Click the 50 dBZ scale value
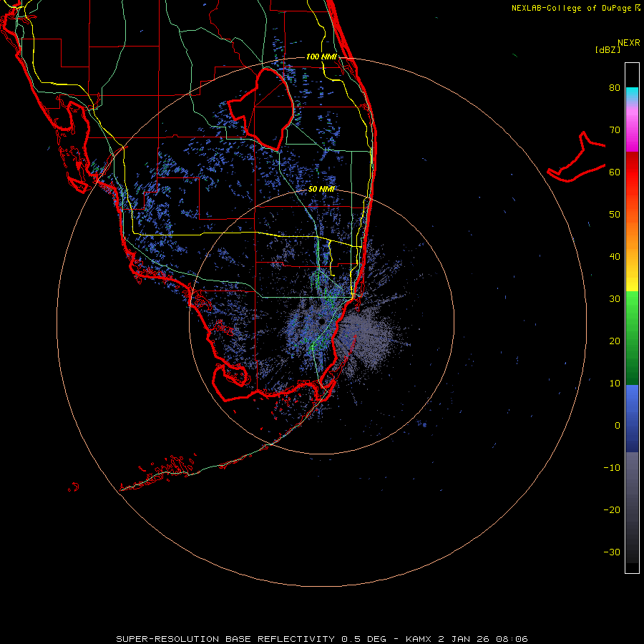This screenshot has height=644, width=644. (615, 215)
